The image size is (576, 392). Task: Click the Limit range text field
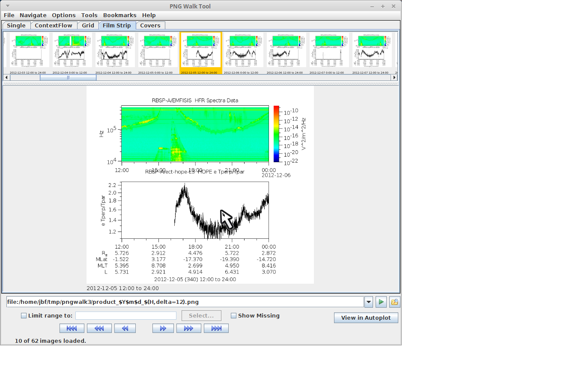click(126, 315)
